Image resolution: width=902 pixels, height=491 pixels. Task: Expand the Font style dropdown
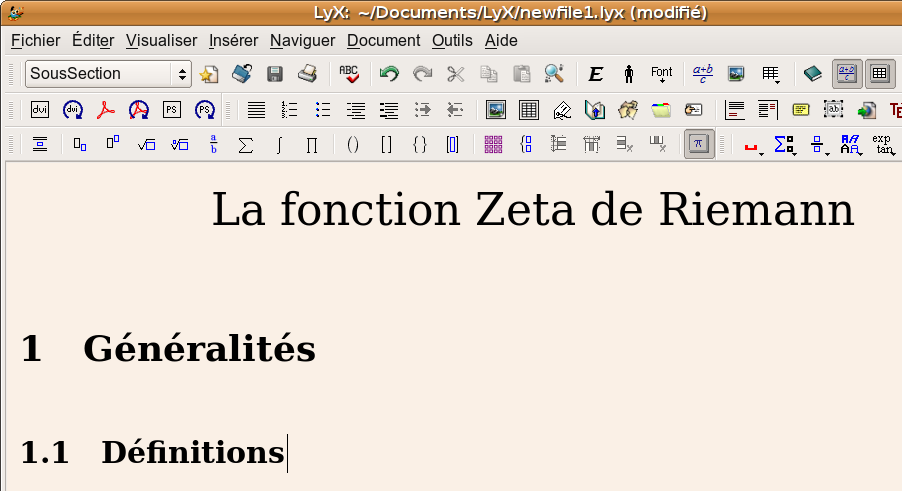(x=661, y=74)
